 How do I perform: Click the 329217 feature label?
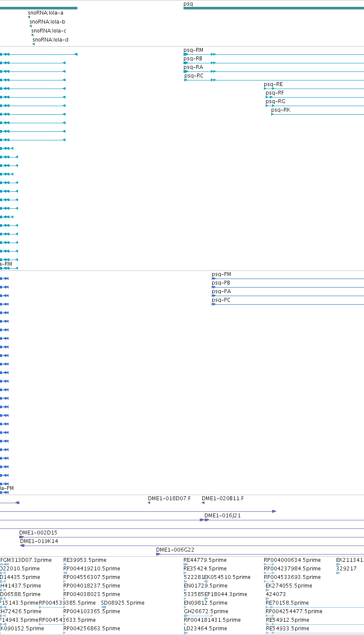click(x=346, y=569)
